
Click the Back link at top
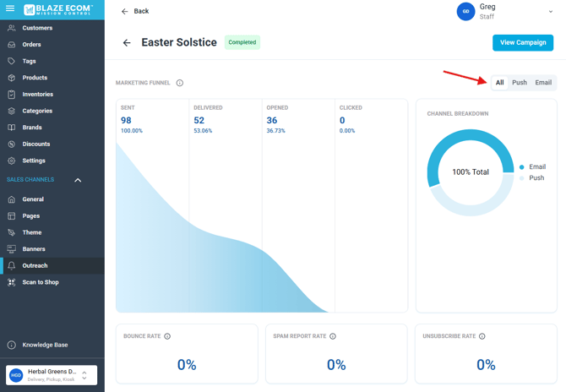pos(135,11)
